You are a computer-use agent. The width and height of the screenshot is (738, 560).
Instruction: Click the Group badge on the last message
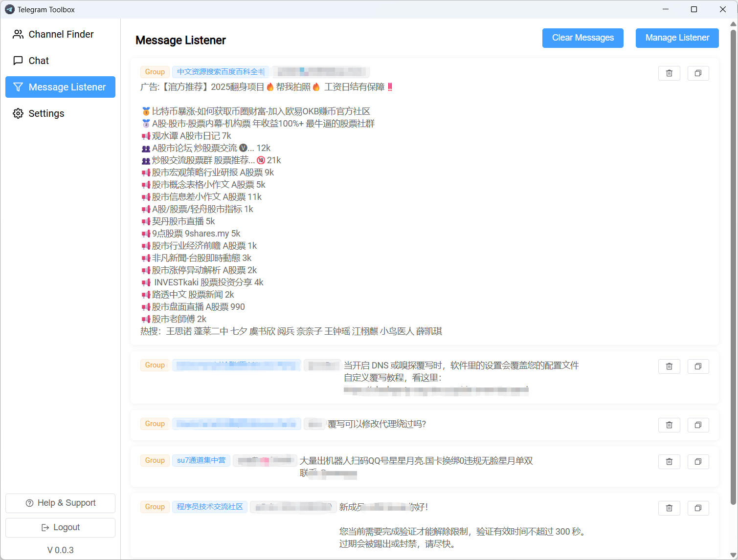point(155,507)
